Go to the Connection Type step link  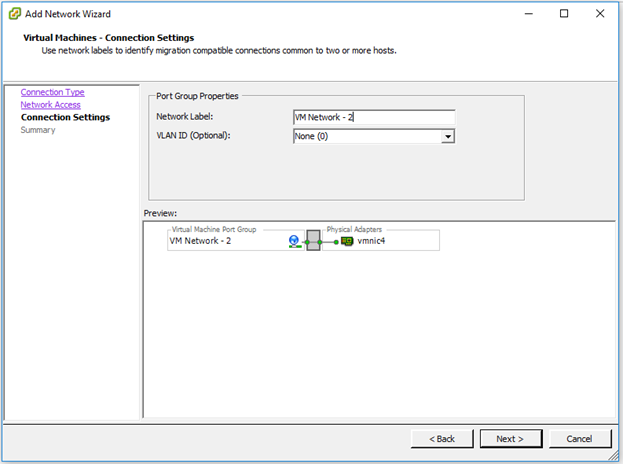click(x=52, y=92)
